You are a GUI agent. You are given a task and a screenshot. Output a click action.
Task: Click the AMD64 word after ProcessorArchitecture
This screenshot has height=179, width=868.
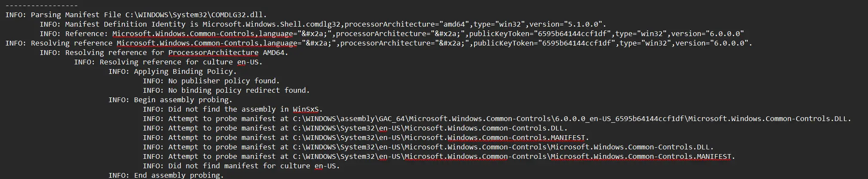[x=273, y=52]
